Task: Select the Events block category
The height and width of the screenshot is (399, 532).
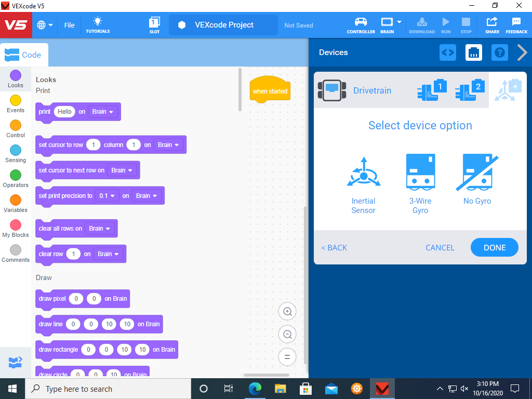Action: (16, 104)
